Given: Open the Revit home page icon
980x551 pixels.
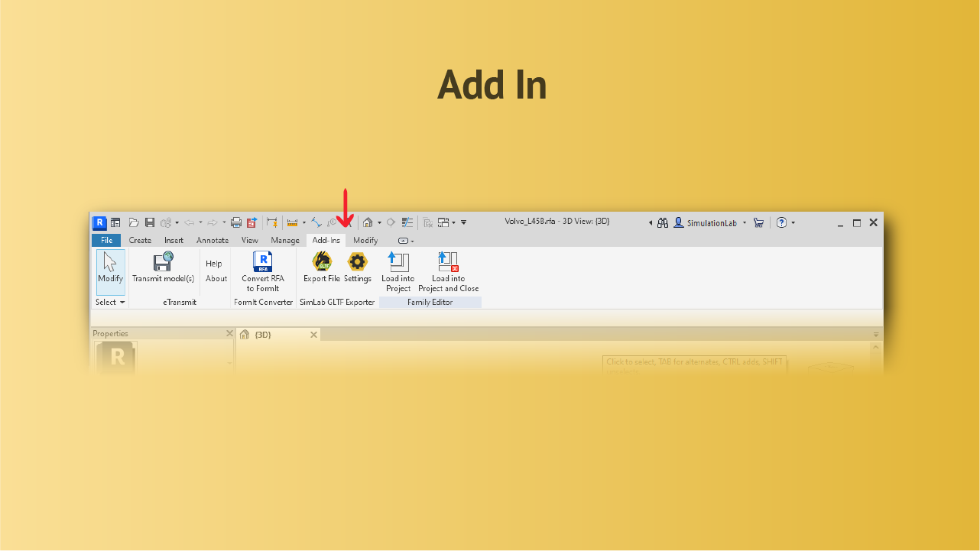Looking at the screenshot, I should click(x=115, y=222).
